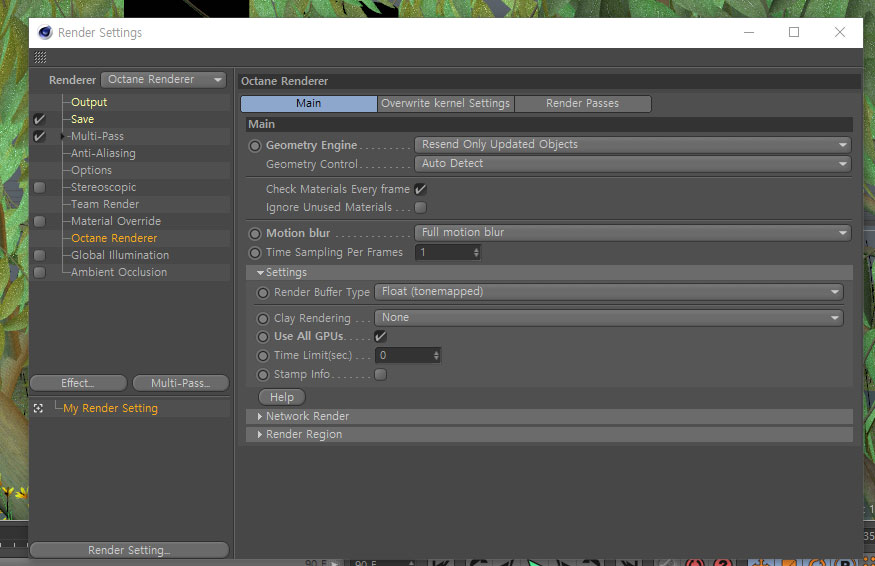Click the keyframe dot next to Stamp Info
The height and width of the screenshot is (566, 875).
[x=263, y=375]
